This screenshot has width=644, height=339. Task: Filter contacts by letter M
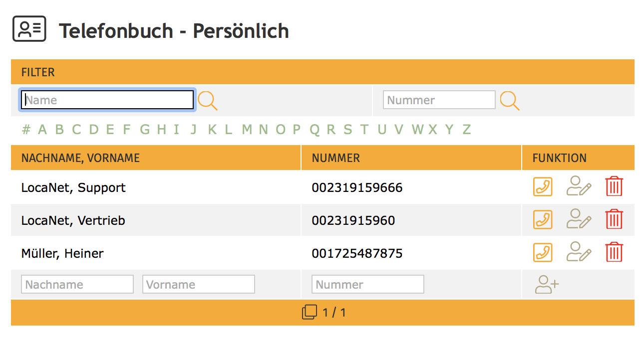click(x=247, y=130)
